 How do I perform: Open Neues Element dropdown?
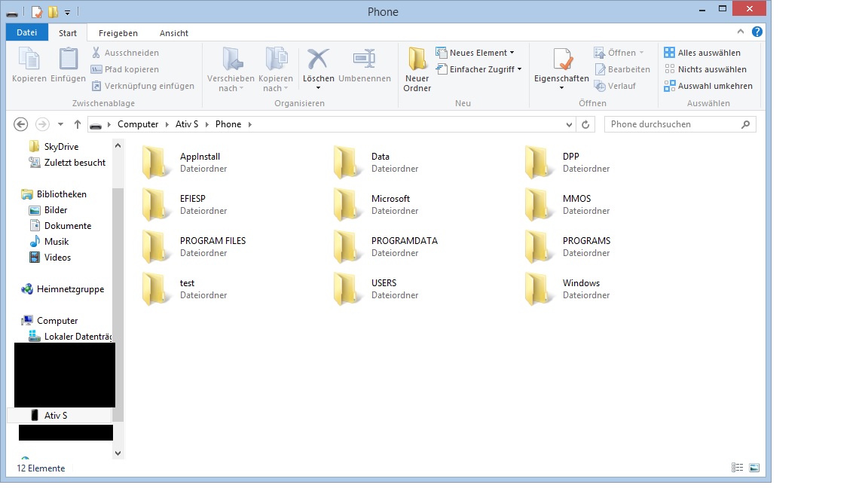(x=475, y=53)
